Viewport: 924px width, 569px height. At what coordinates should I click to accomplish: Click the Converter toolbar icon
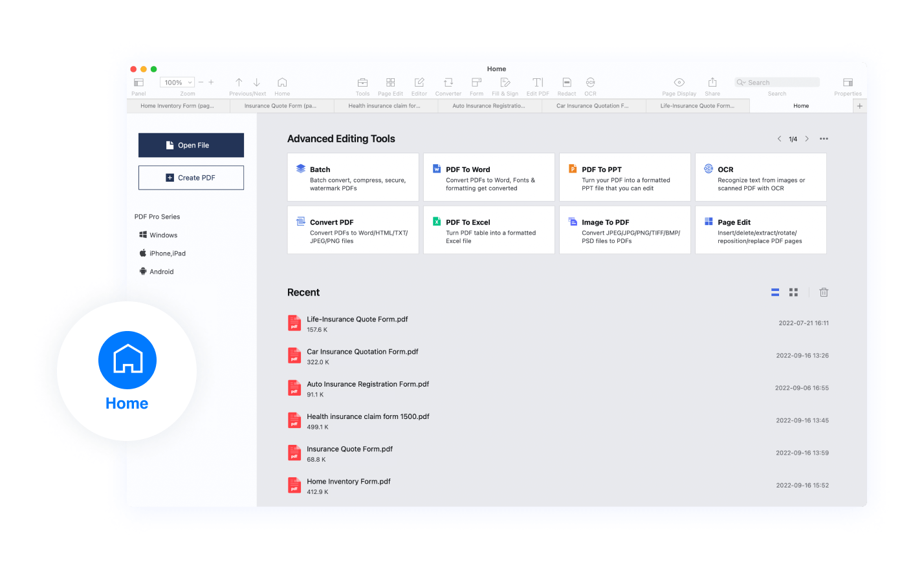448,83
